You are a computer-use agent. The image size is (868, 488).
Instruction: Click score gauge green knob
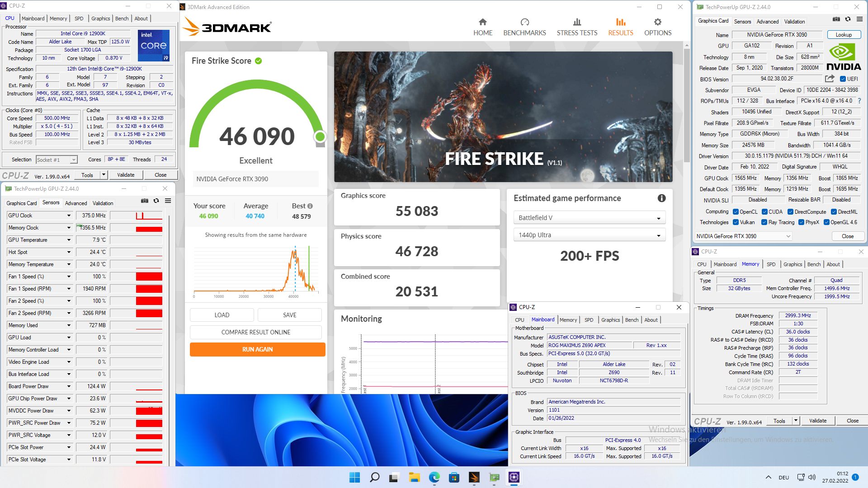tap(320, 136)
